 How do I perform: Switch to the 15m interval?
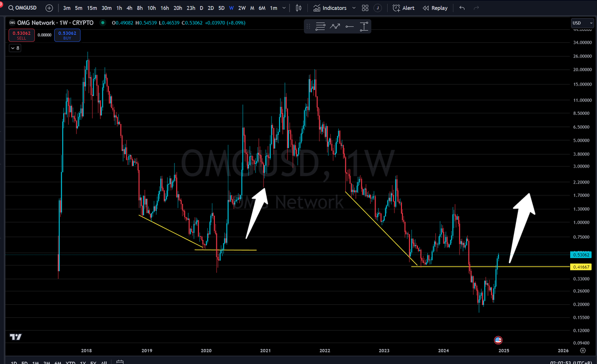coord(92,8)
